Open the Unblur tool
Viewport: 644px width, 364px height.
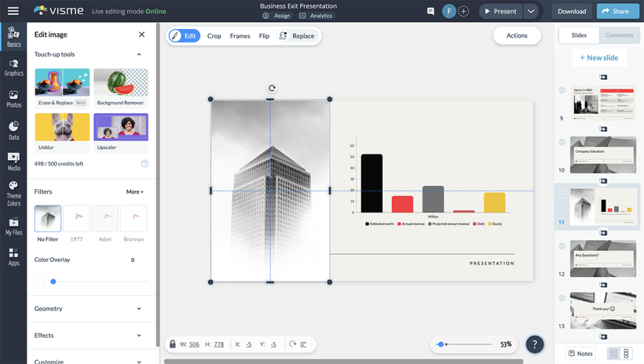(x=62, y=129)
